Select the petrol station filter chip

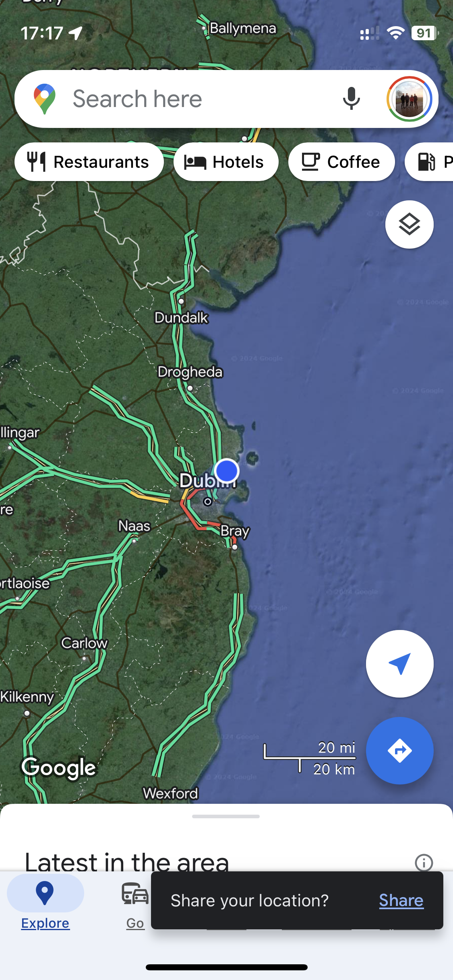[x=429, y=162]
